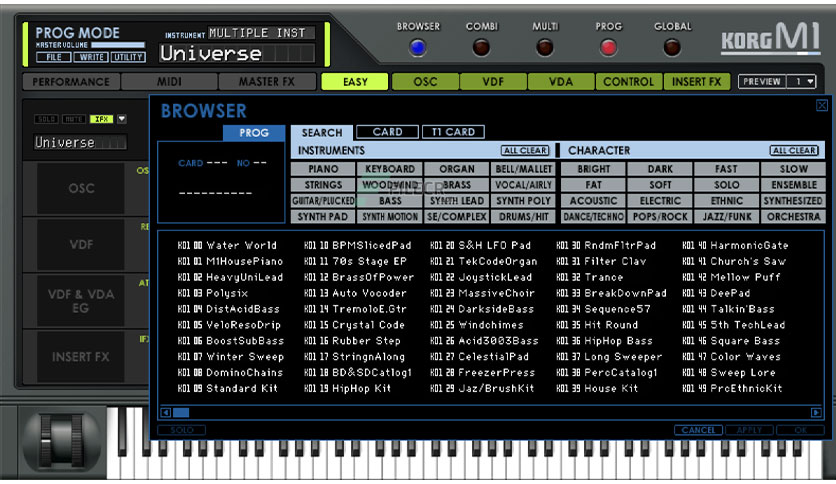This screenshot has height=484, width=836.
Task: Click the OK button in Browser
Action: click(x=800, y=430)
